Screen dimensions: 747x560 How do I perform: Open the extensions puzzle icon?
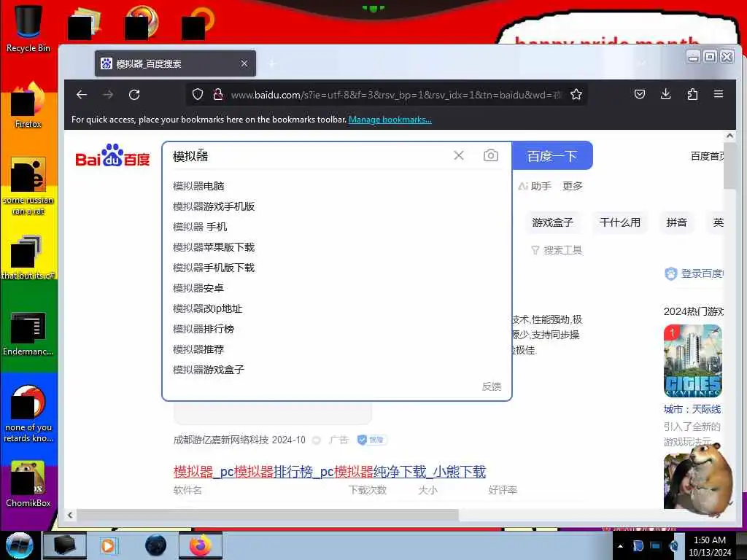pos(692,94)
